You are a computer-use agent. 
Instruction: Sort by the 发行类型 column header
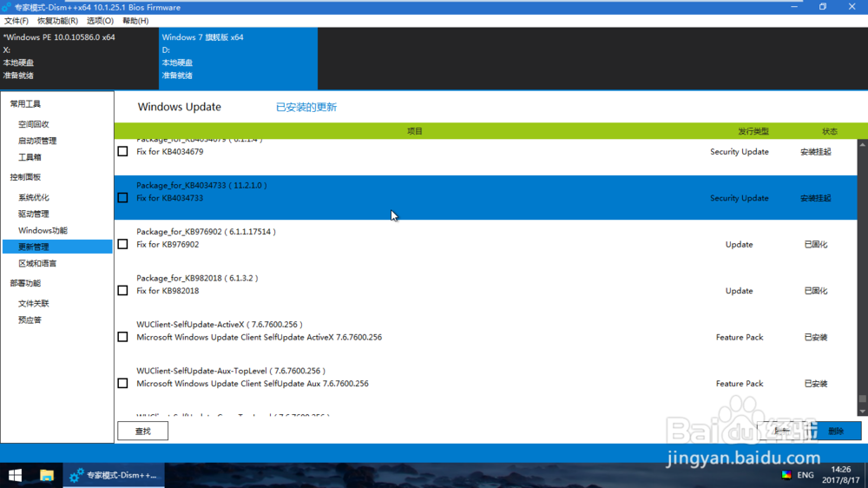(x=753, y=131)
